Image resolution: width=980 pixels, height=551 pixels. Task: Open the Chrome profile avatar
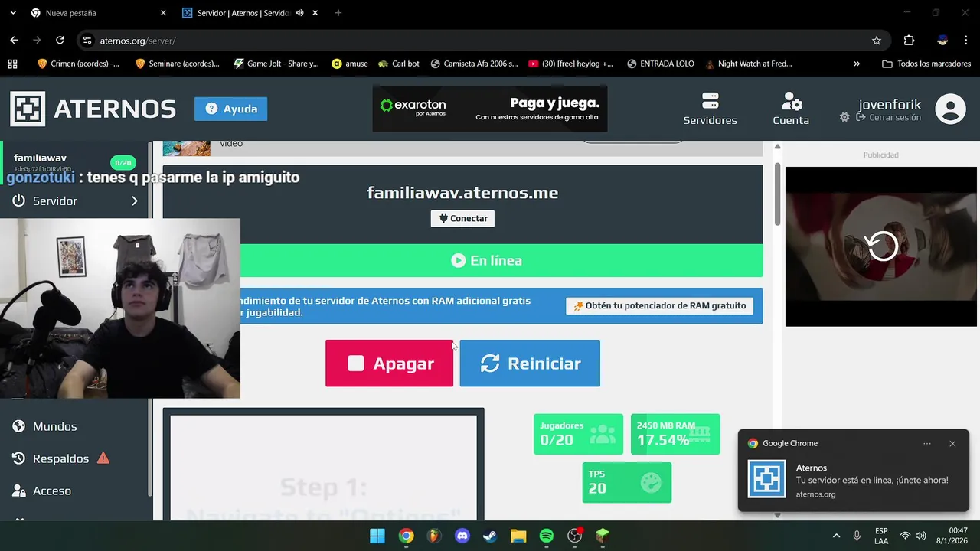[942, 41]
